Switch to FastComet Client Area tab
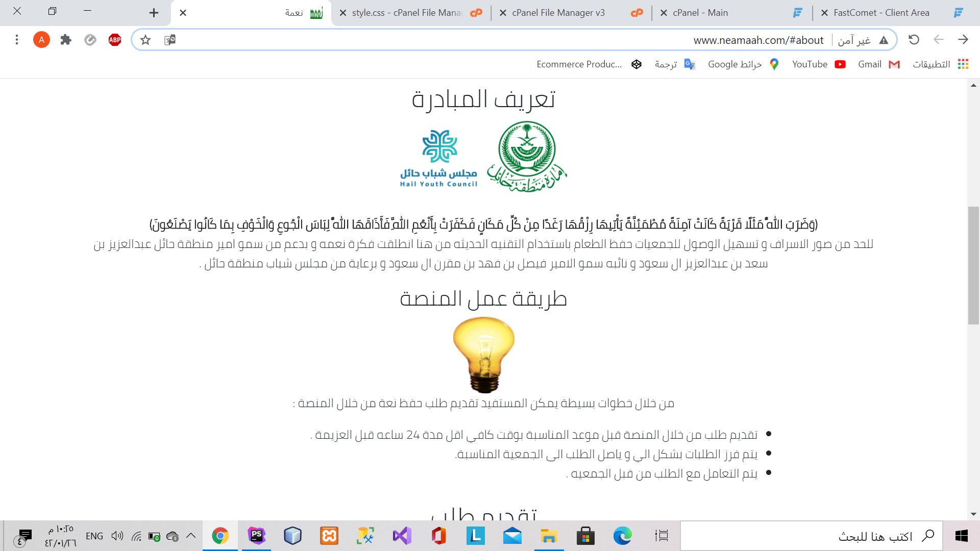This screenshot has width=980, height=551. (x=881, y=13)
